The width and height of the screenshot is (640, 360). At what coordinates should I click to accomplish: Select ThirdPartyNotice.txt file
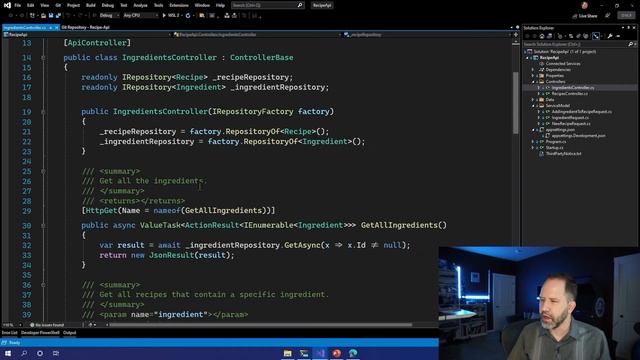coord(563,154)
